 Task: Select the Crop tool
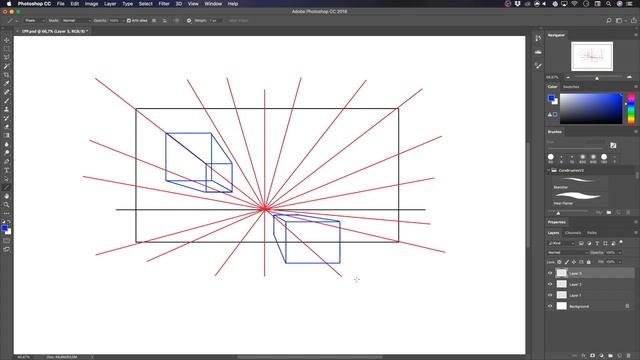(7, 75)
